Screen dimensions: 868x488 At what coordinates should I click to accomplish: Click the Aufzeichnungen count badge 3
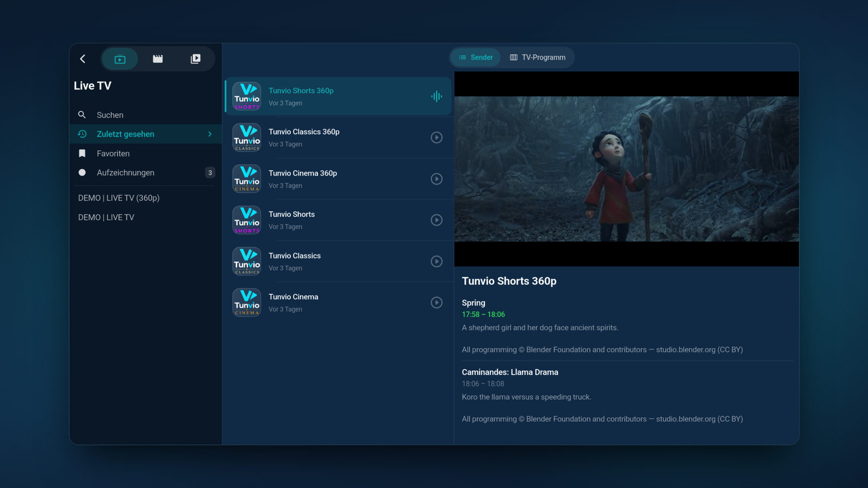tap(210, 172)
